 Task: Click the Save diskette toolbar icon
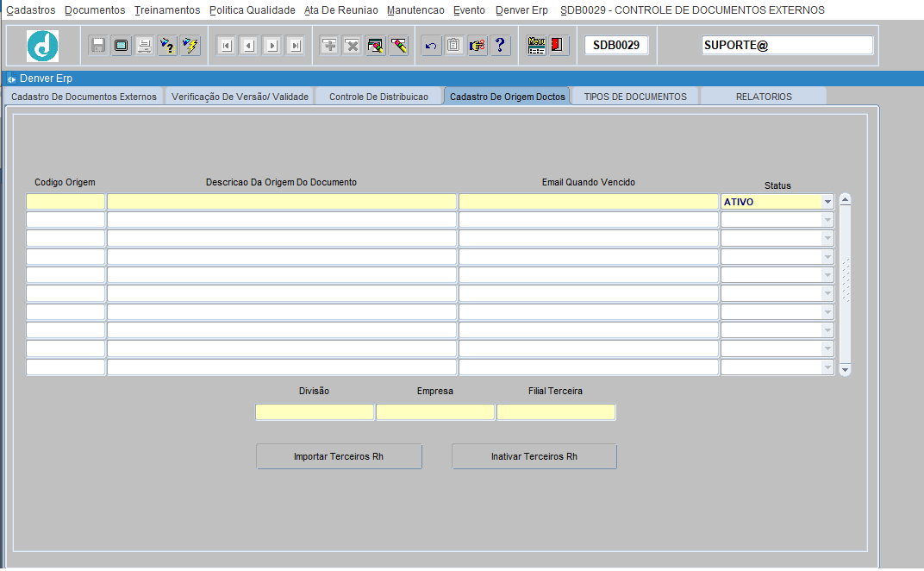[x=97, y=46]
